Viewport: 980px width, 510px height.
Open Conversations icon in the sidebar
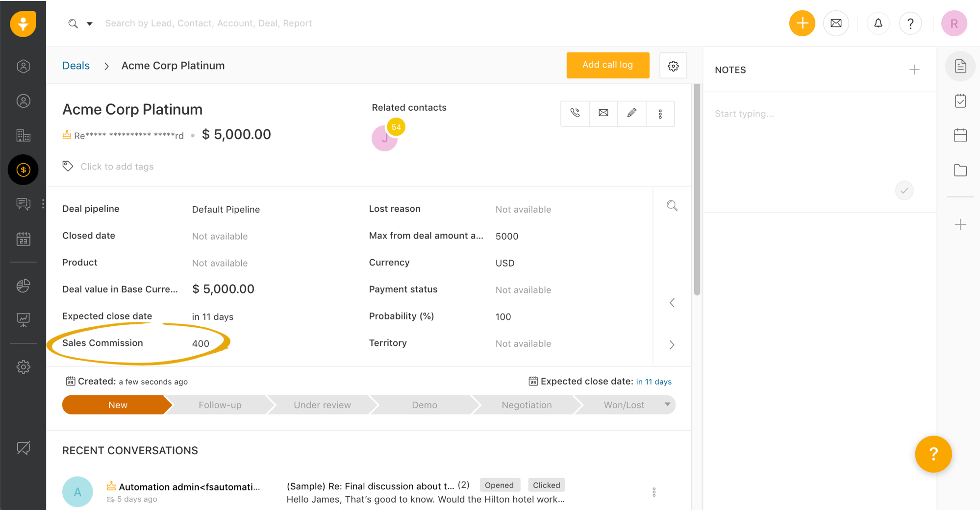[23, 204]
